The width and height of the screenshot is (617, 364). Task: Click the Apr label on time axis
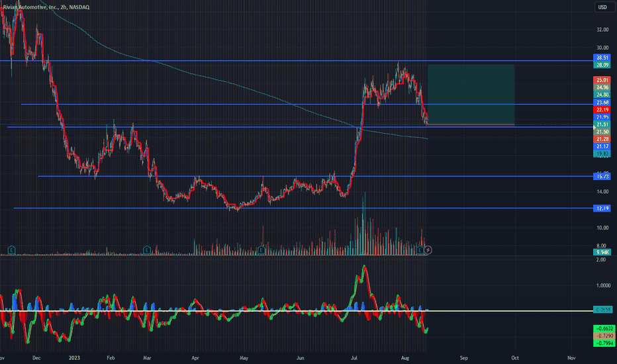coord(195,357)
